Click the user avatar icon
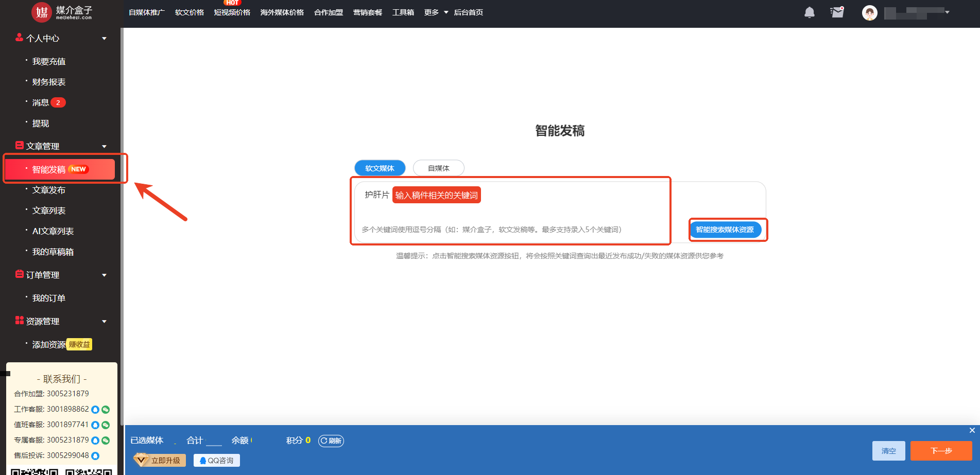The height and width of the screenshot is (475, 980). [869, 13]
